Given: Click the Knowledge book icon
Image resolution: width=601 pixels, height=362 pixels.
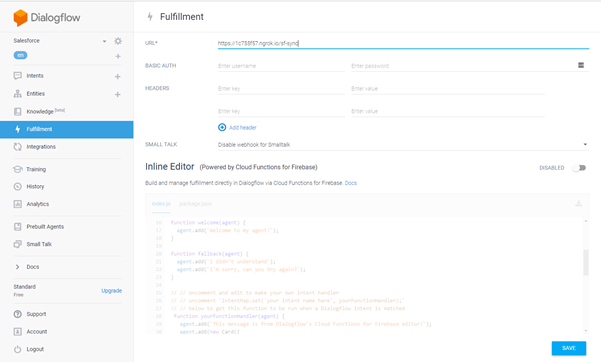Looking at the screenshot, I should (x=18, y=112).
